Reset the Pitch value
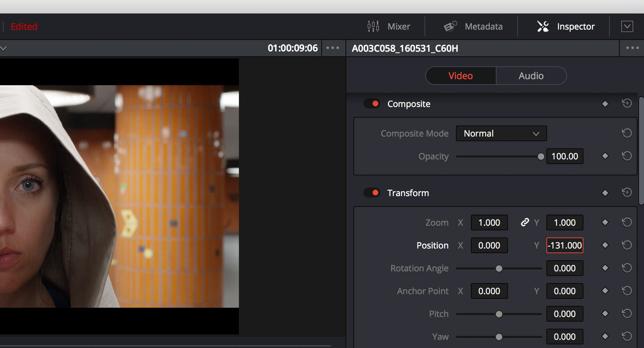This screenshot has height=348, width=644. coord(627,313)
